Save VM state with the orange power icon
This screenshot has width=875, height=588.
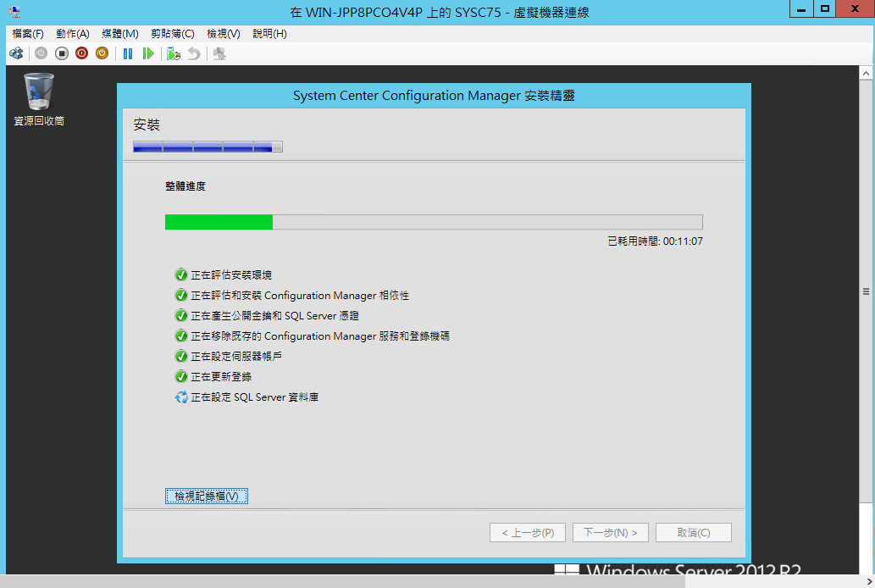102,53
